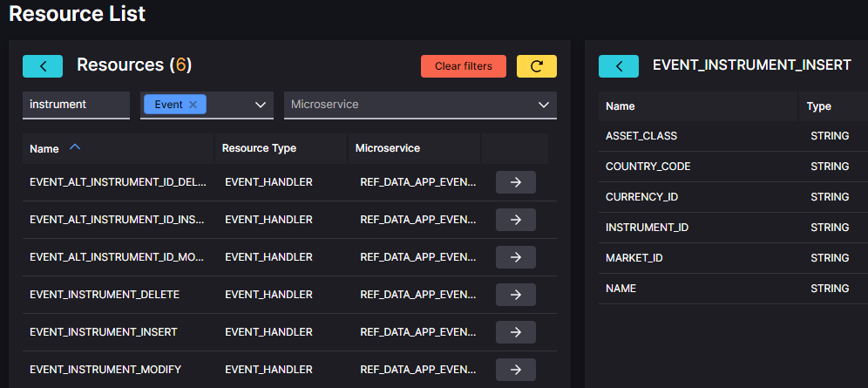The image size is (868, 388).
Task: Toggle sort with Name column ascending arrow
Action: pos(75,147)
